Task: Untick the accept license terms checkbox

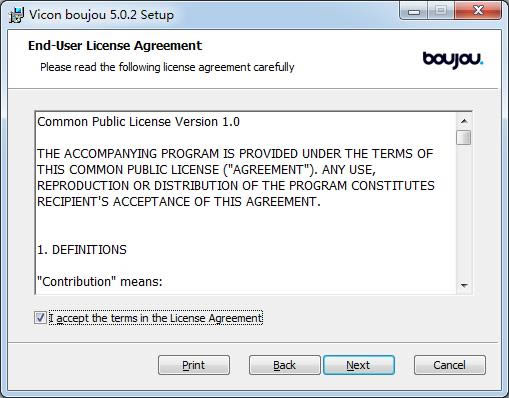Action: coord(40,318)
